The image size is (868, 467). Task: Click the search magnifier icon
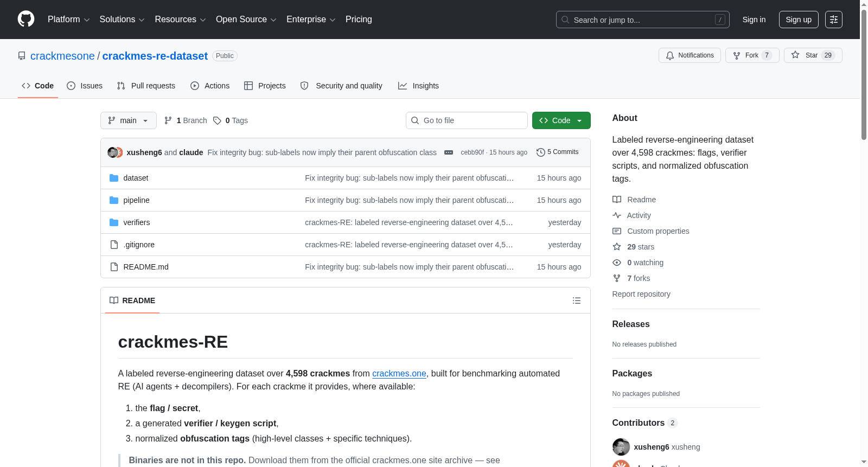tap(565, 20)
